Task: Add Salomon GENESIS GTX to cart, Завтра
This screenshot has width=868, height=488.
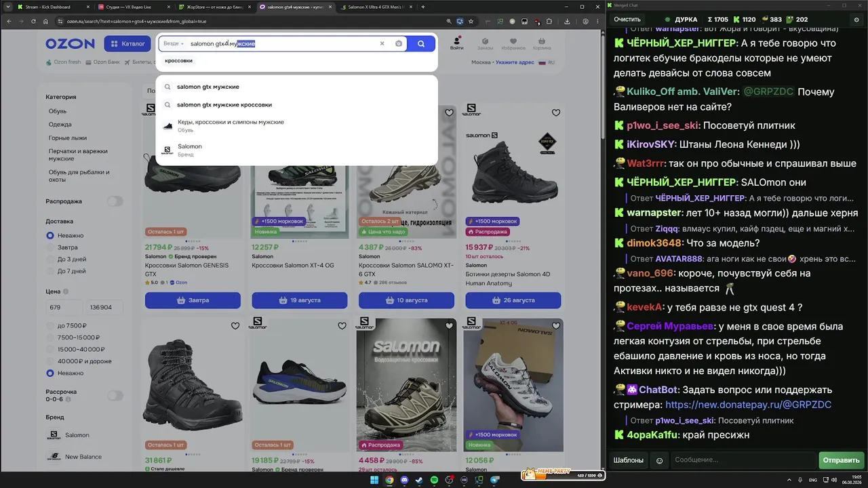Action: [x=193, y=300]
